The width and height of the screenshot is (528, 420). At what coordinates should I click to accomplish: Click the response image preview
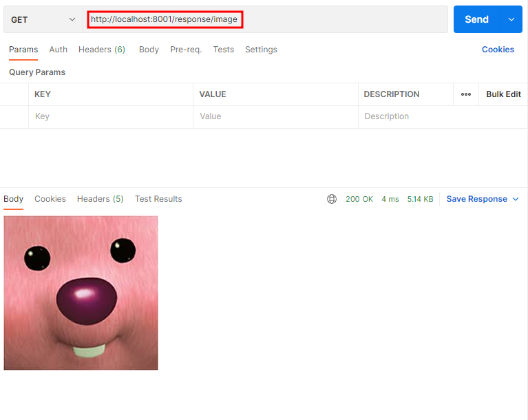pyautogui.click(x=81, y=293)
